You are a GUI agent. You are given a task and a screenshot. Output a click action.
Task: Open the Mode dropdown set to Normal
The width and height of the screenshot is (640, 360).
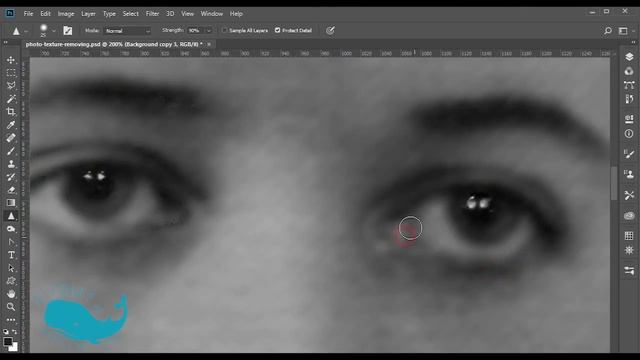[128, 31]
